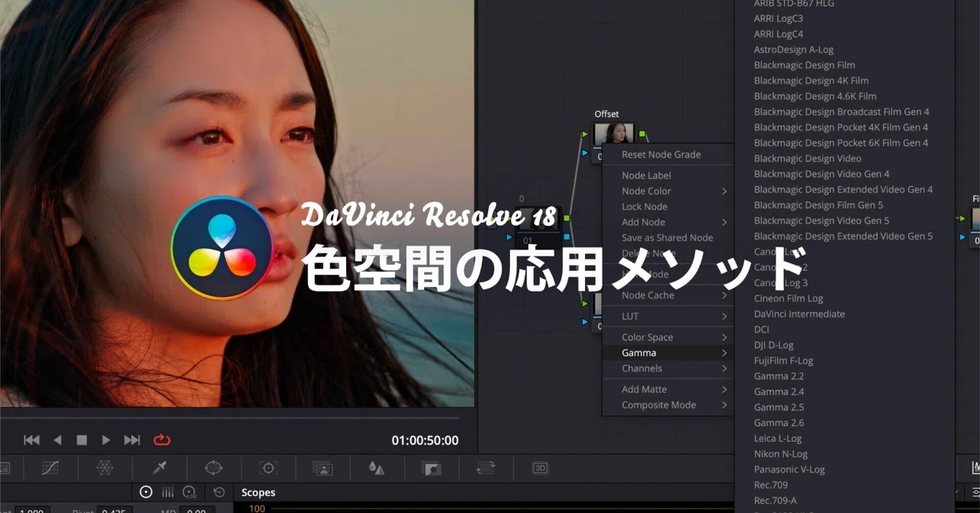Open the 3D stereoscopic palette
Screen dimensions: 980x513
(541, 468)
